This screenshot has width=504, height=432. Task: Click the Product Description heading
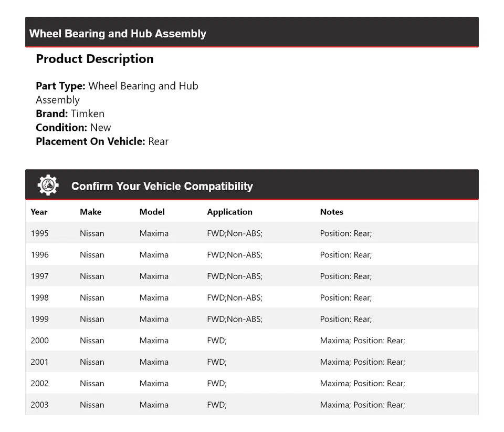click(94, 59)
